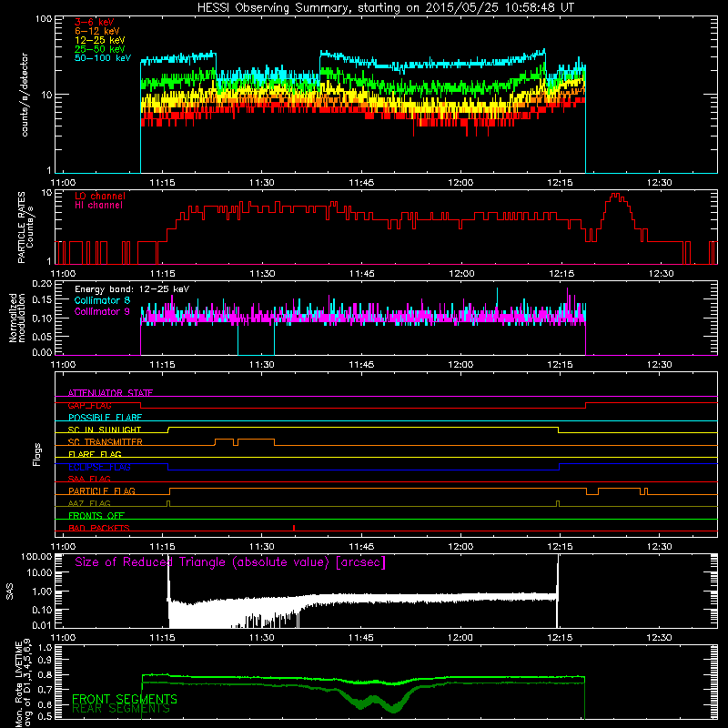Click the 0.15 tick on modulation axis
Viewport: 728px width, 728px height.
(x=42, y=300)
